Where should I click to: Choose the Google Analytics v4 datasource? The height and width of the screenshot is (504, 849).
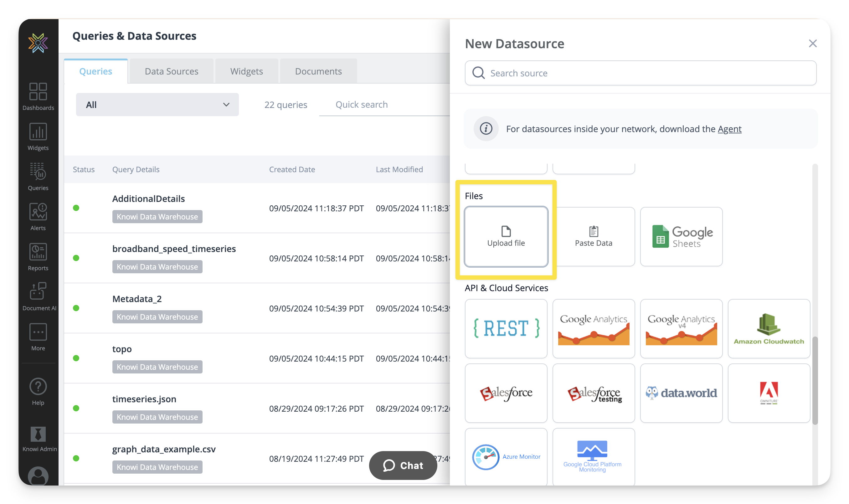(681, 328)
